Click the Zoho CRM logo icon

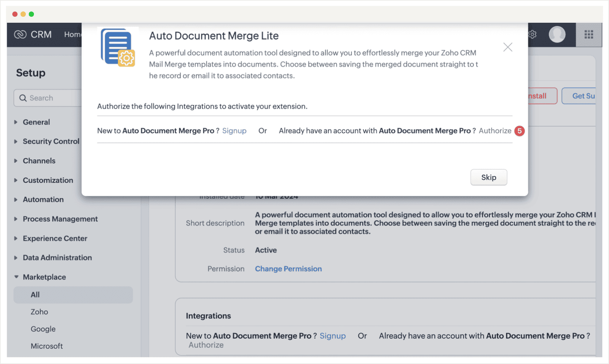tap(20, 35)
